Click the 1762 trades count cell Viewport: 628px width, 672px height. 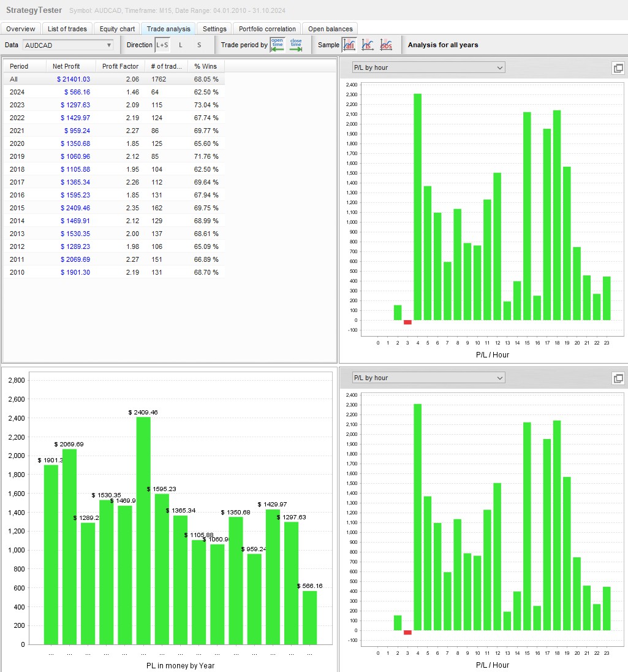[159, 79]
